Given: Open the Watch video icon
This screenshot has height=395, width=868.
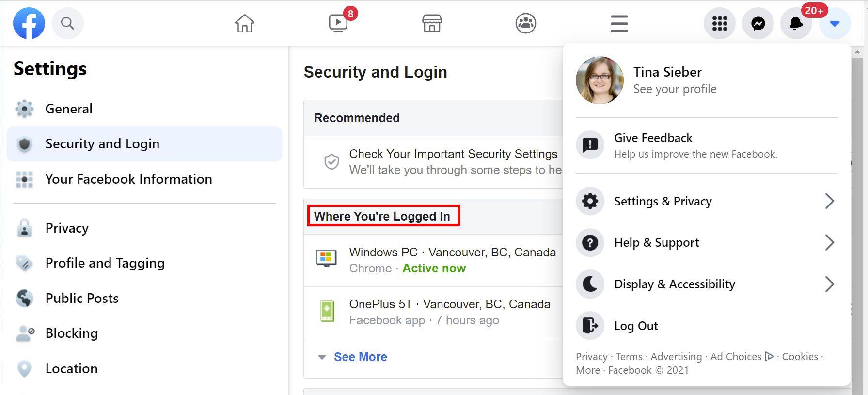Looking at the screenshot, I should 338,23.
